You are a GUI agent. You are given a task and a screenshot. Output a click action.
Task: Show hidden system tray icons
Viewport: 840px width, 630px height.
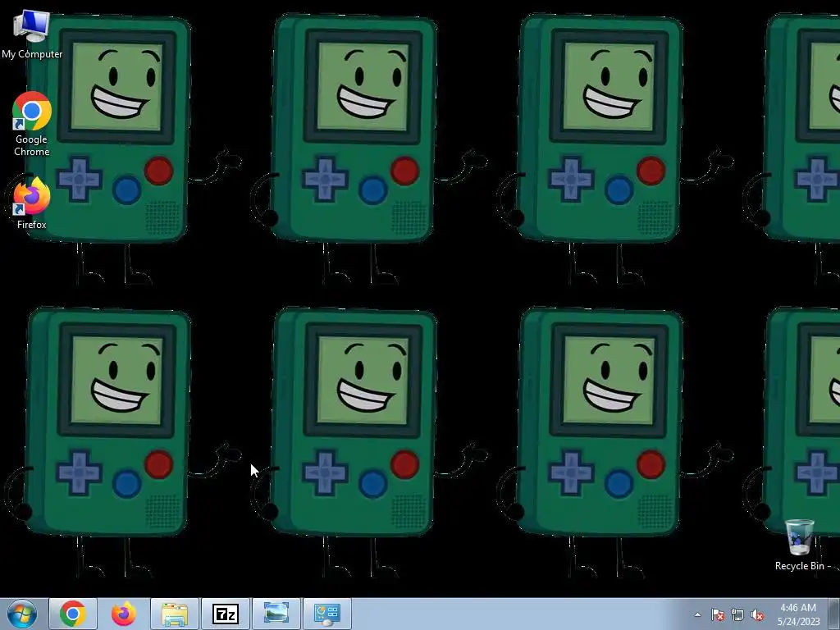(697, 614)
